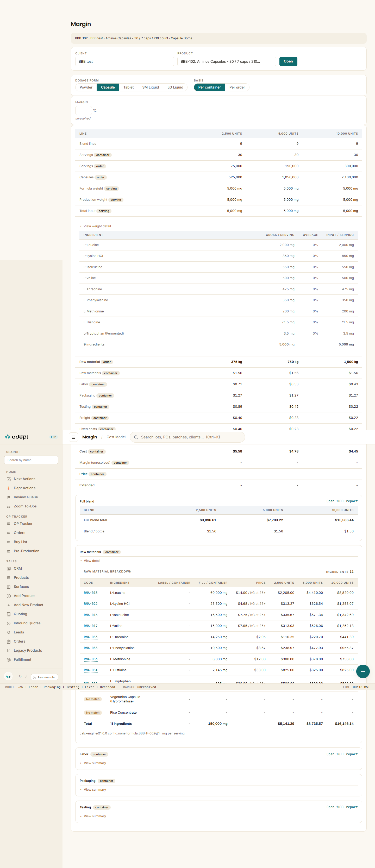Open Legacy Products from the sidebar
Viewport: 375px width, 868px height.
[x=28, y=650]
